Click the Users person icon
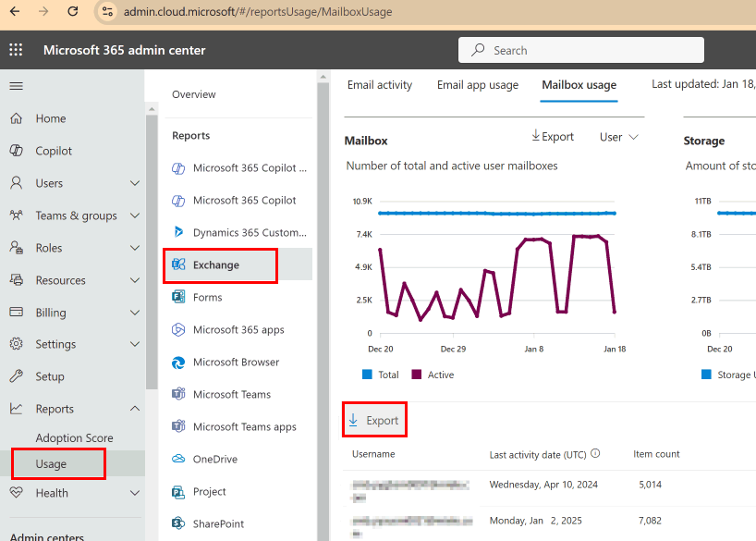Viewport: 756px width, 541px height. tap(17, 183)
